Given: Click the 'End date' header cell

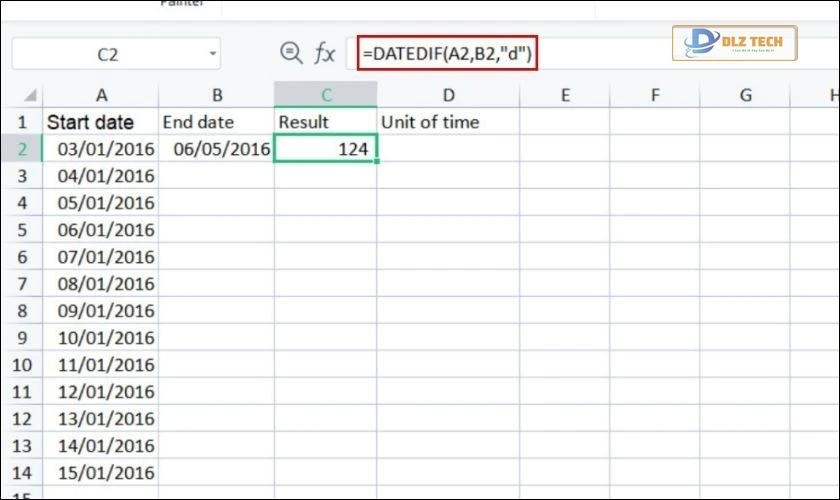Looking at the screenshot, I should pos(216,122).
